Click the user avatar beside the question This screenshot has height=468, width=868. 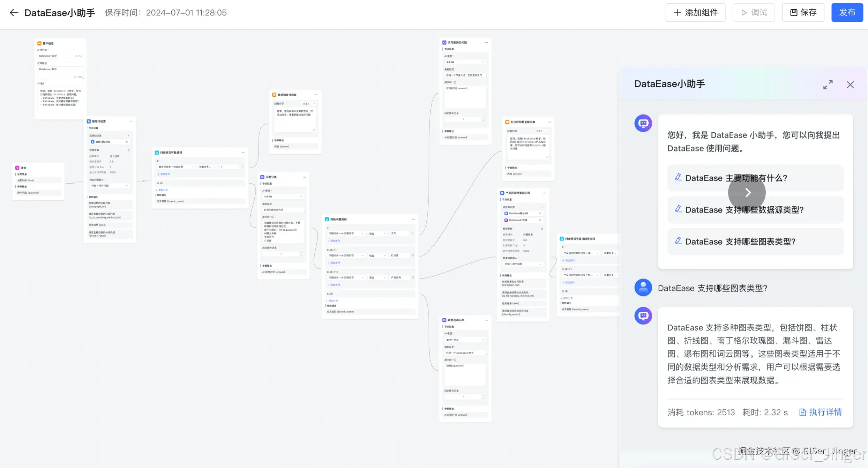[643, 288]
